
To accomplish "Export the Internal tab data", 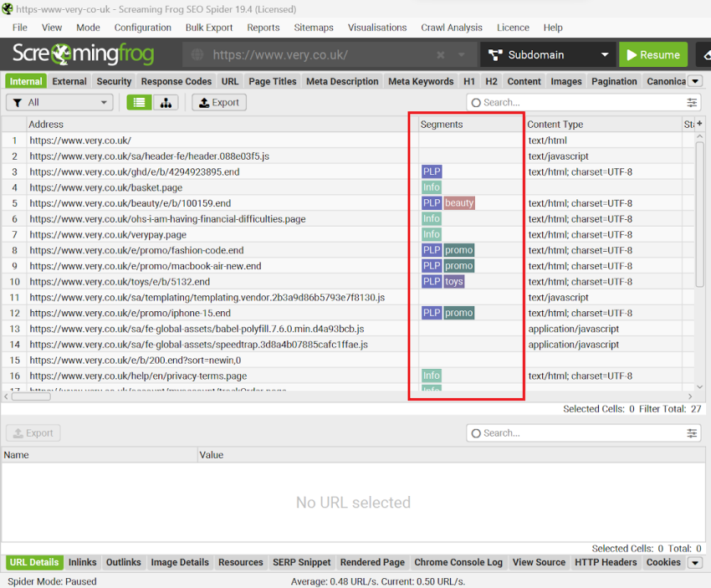I will coord(219,102).
